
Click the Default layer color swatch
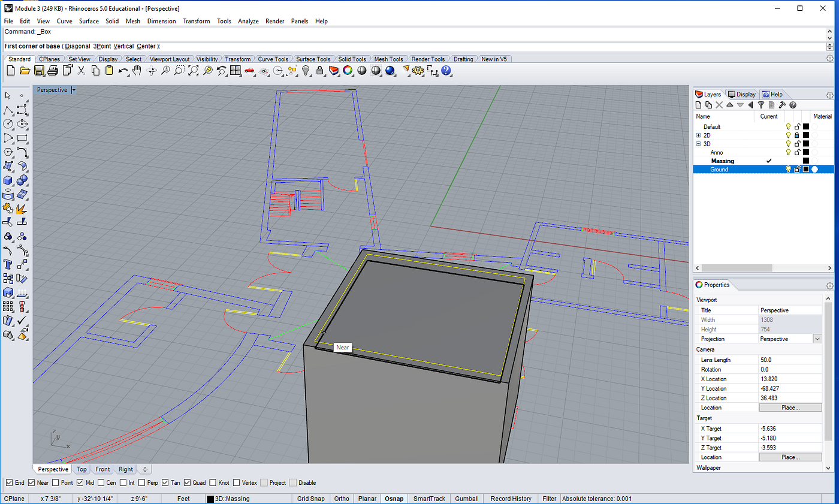click(x=806, y=127)
